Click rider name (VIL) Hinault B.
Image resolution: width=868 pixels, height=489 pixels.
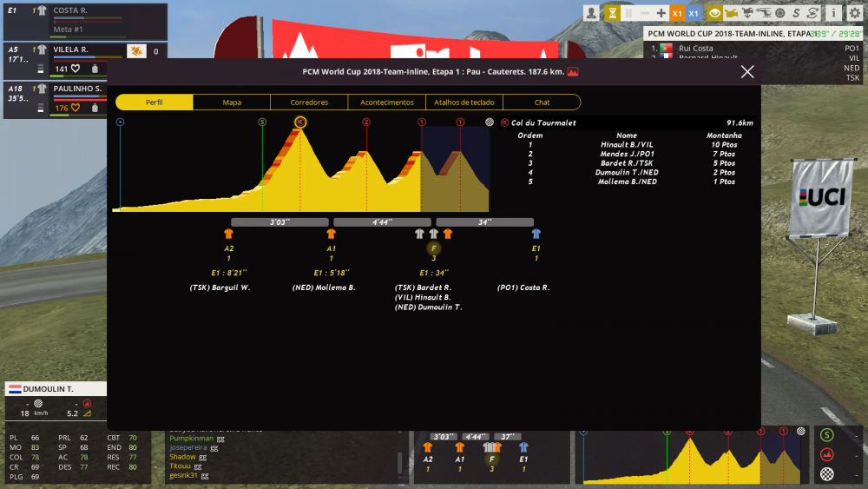(x=423, y=297)
